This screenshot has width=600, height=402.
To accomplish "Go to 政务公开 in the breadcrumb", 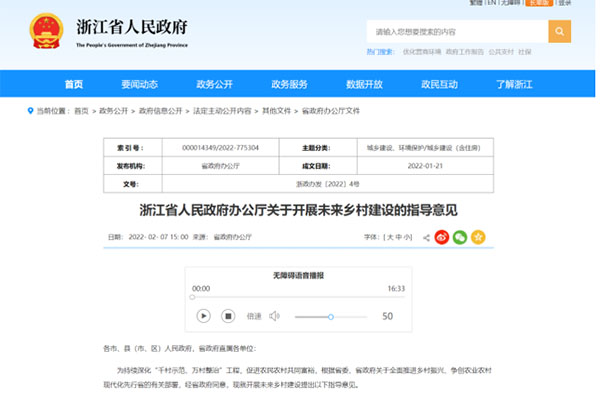I will 113,111.
